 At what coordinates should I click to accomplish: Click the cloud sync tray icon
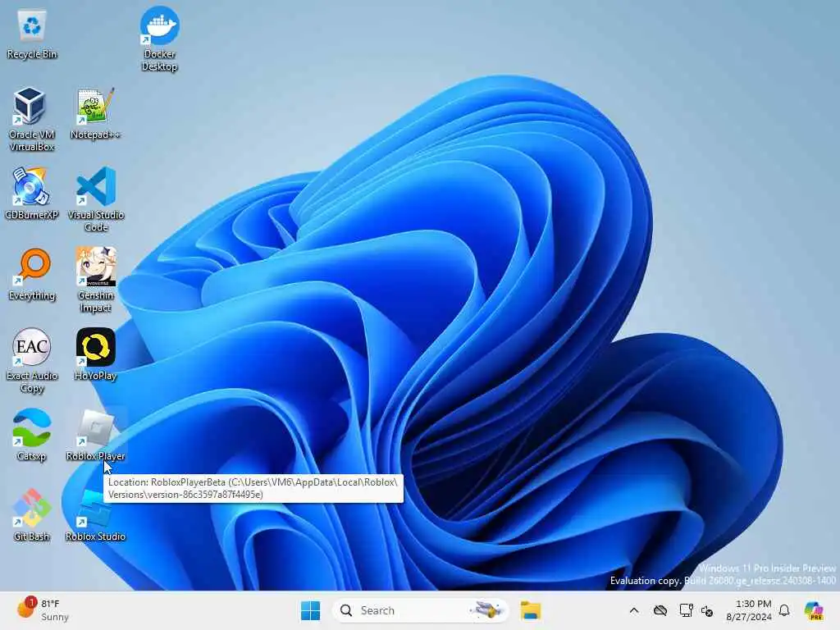(660, 610)
